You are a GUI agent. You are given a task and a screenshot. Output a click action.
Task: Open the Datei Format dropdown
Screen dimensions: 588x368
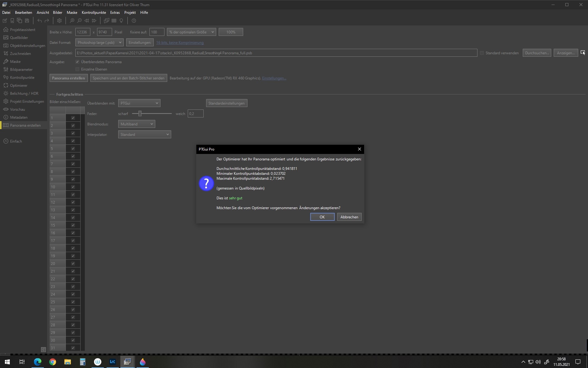[99, 43]
